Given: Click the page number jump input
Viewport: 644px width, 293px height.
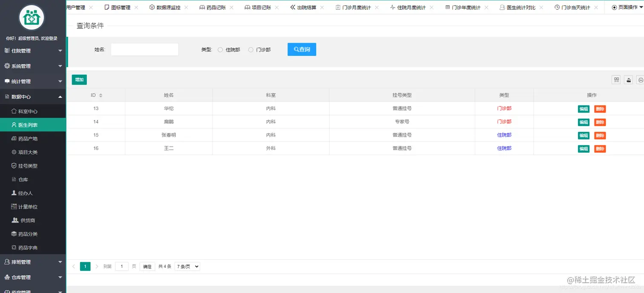Looking at the screenshot, I should (122, 267).
